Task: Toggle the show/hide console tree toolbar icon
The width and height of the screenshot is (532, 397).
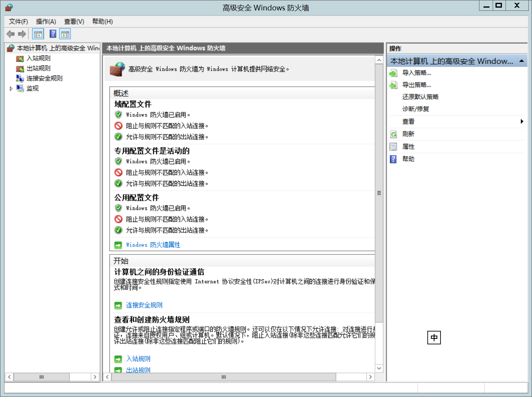Action: 38,34
